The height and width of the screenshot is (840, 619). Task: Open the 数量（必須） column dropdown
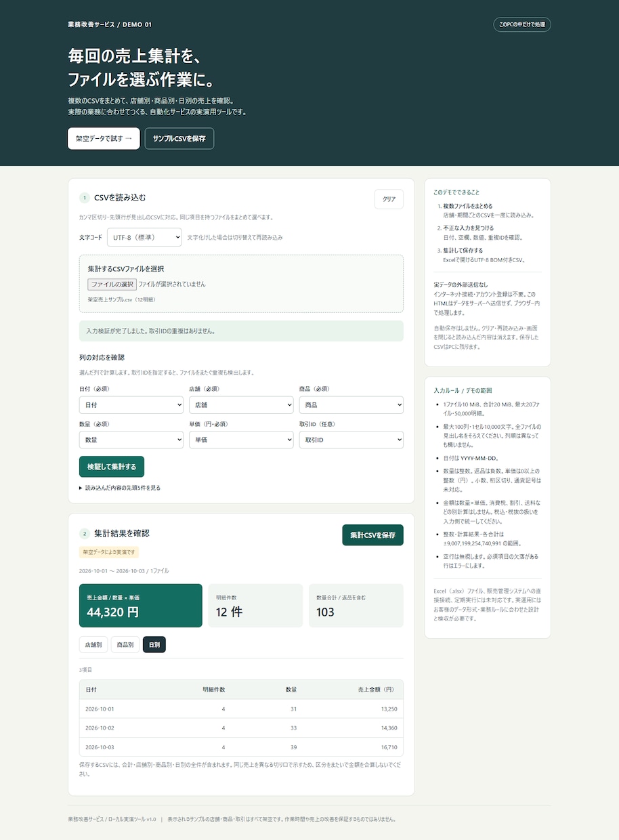(x=131, y=440)
